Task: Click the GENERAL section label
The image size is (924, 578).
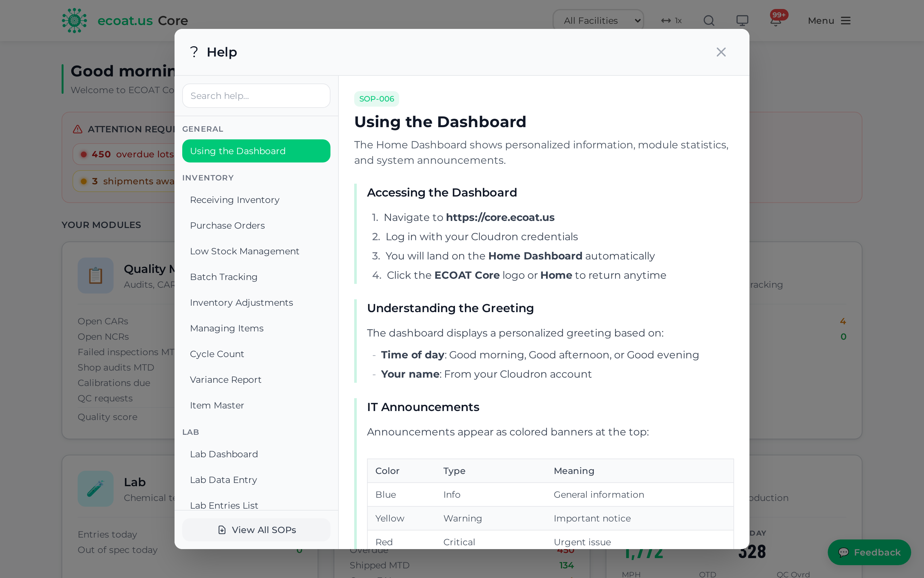Action: tap(203, 129)
